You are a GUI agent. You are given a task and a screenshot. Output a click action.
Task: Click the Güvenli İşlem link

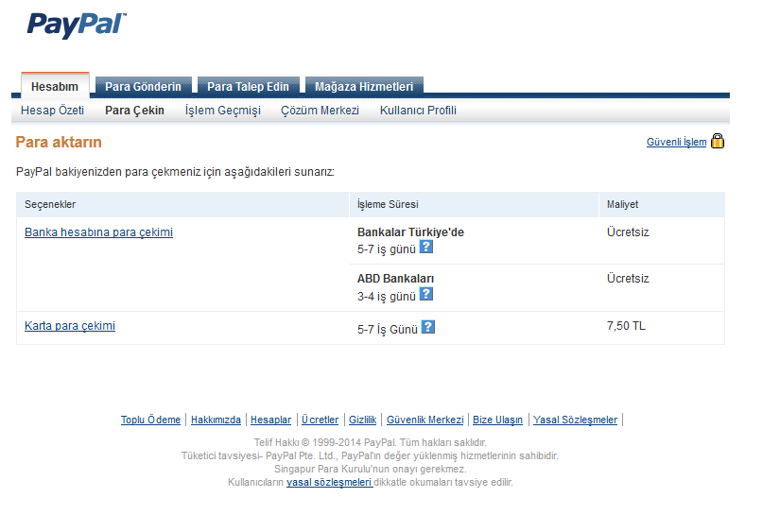(x=677, y=142)
